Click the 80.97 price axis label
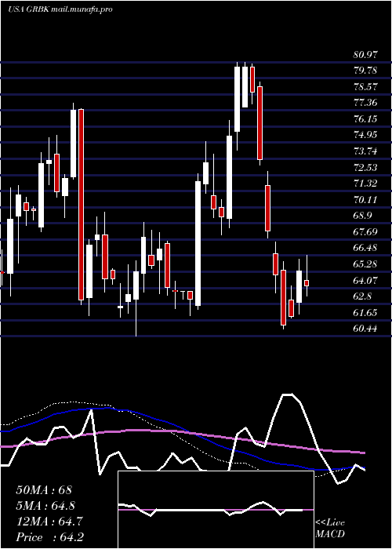The image size is (392, 549). [x=365, y=55]
